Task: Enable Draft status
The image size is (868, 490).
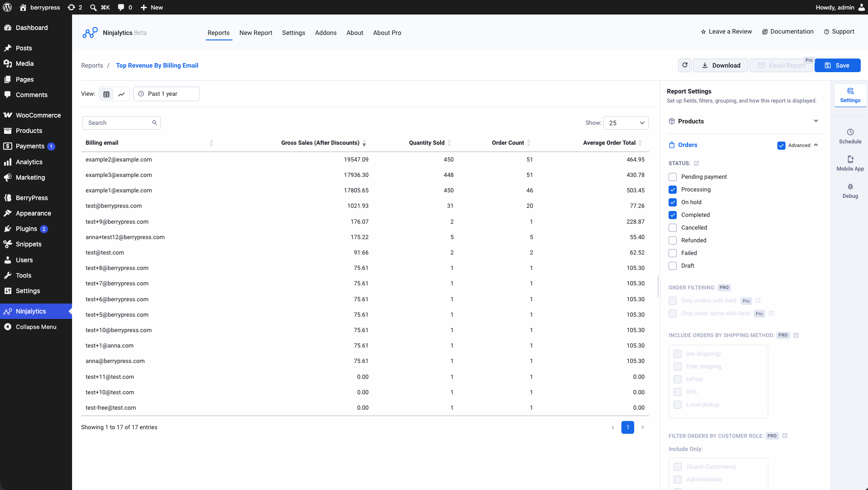Action: click(673, 266)
